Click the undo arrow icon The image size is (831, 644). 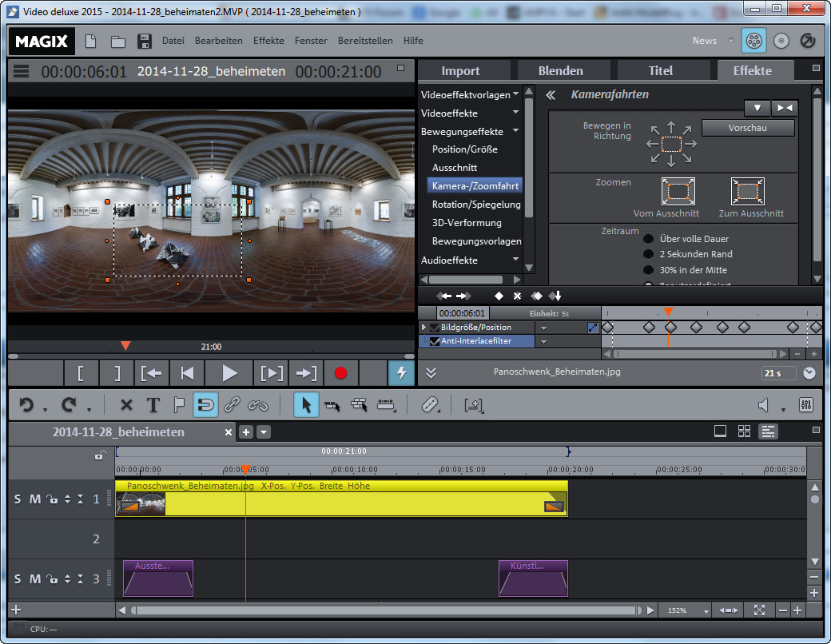26,405
